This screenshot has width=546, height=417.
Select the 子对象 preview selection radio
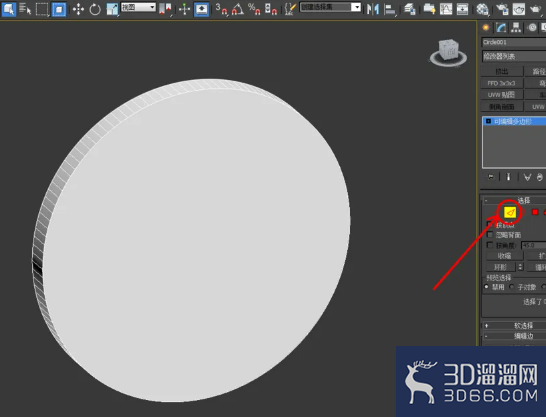click(x=512, y=287)
